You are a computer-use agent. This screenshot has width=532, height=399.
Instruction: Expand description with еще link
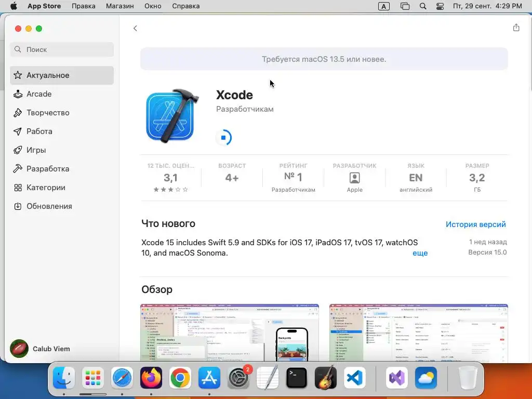[420, 253]
